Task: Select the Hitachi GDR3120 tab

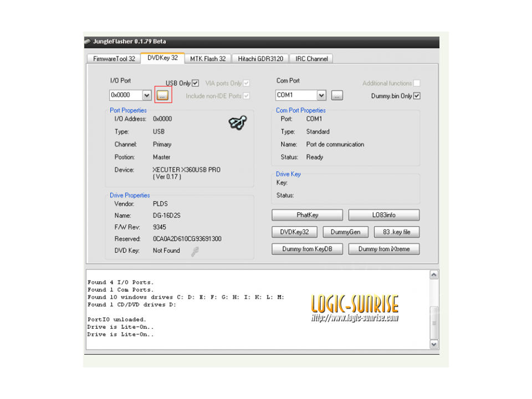Action: pos(260,59)
